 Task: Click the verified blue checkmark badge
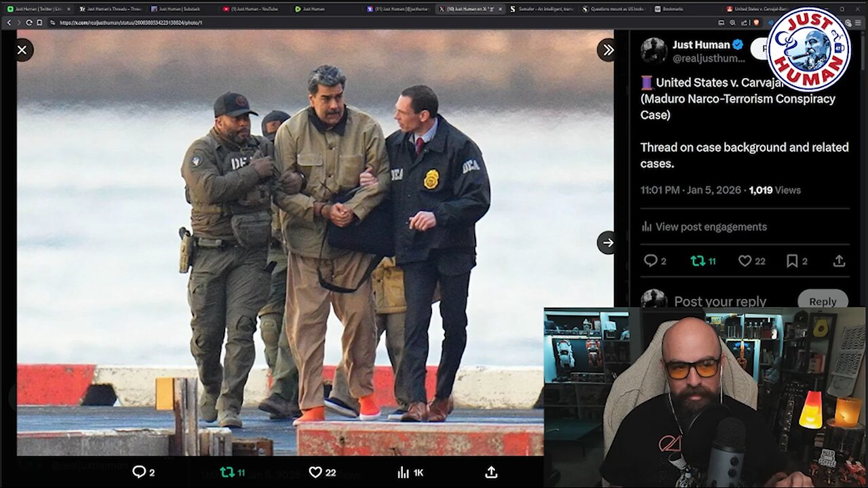point(737,45)
